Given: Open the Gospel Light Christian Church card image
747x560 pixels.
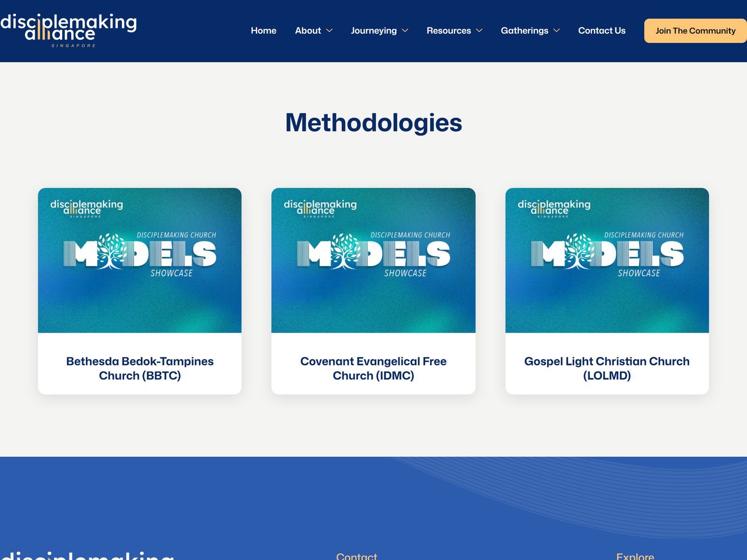Looking at the screenshot, I should pyautogui.click(x=607, y=260).
